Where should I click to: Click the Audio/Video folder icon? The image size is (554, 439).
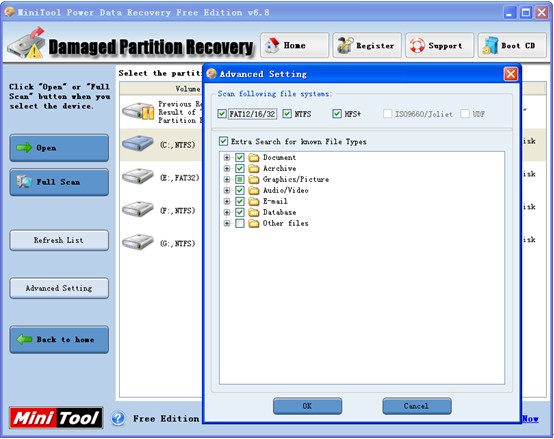point(254,190)
